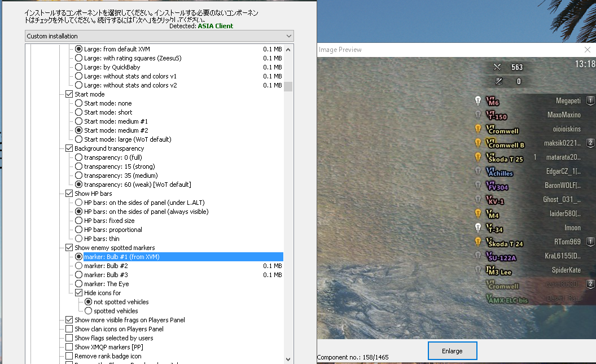The width and height of the screenshot is (596, 364).
Task: Click SU-122A tank icon in preview
Action: 501,256
